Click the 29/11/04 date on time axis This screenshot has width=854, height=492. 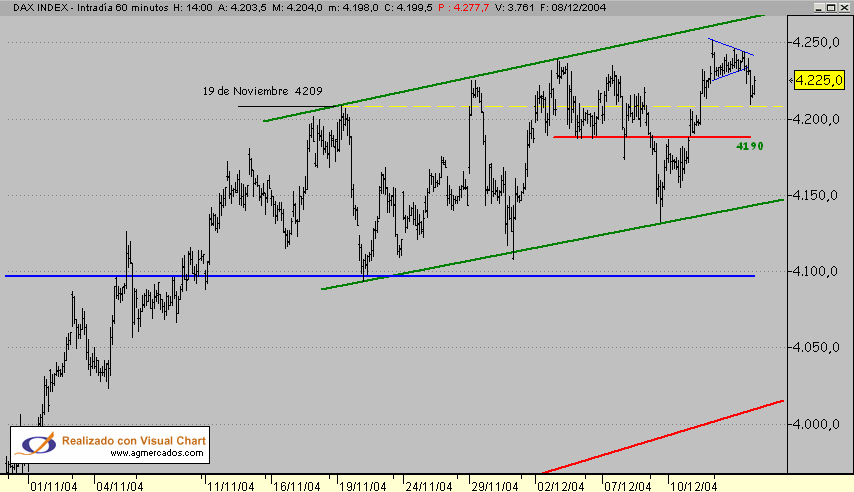pyautogui.click(x=495, y=486)
